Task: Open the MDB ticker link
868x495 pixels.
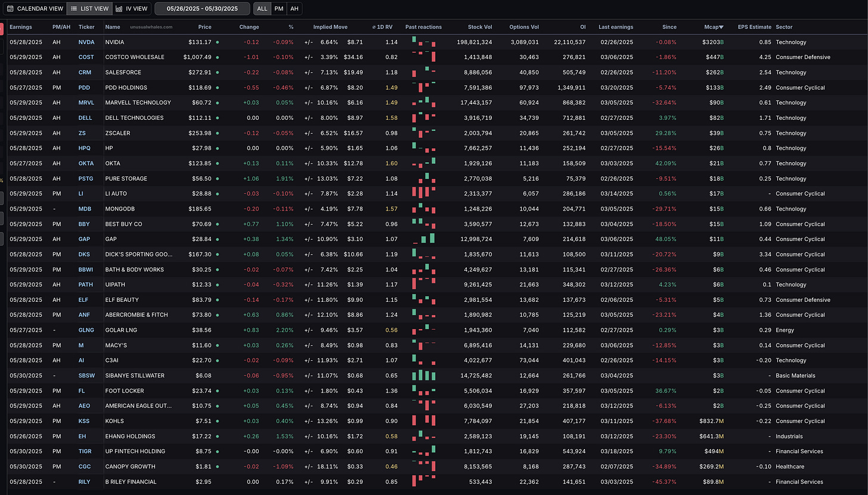Action: (85, 209)
